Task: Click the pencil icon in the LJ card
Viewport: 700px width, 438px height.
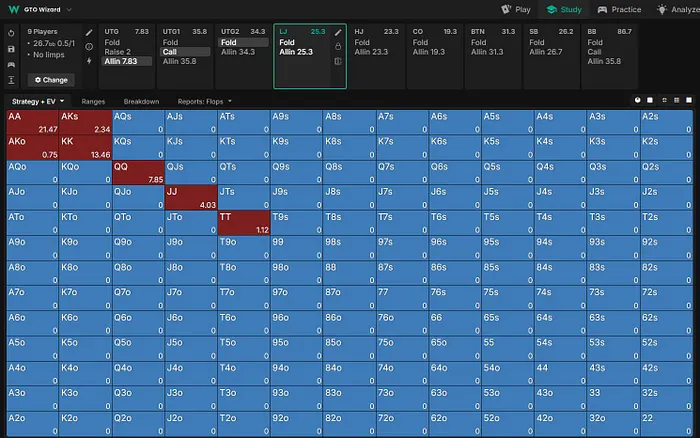Action: pyautogui.click(x=338, y=33)
